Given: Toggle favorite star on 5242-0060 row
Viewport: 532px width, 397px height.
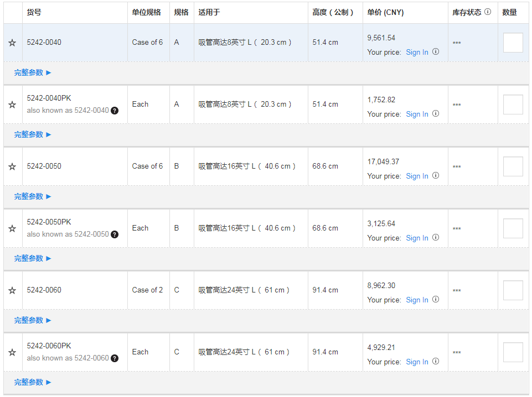Looking at the screenshot, I should pyautogui.click(x=12, y=291).
